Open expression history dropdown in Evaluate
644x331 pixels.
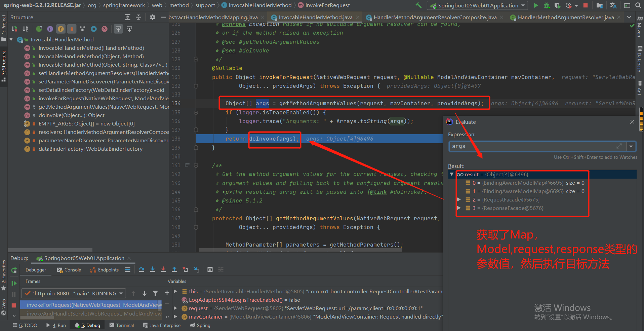click(x=631, y=146)
